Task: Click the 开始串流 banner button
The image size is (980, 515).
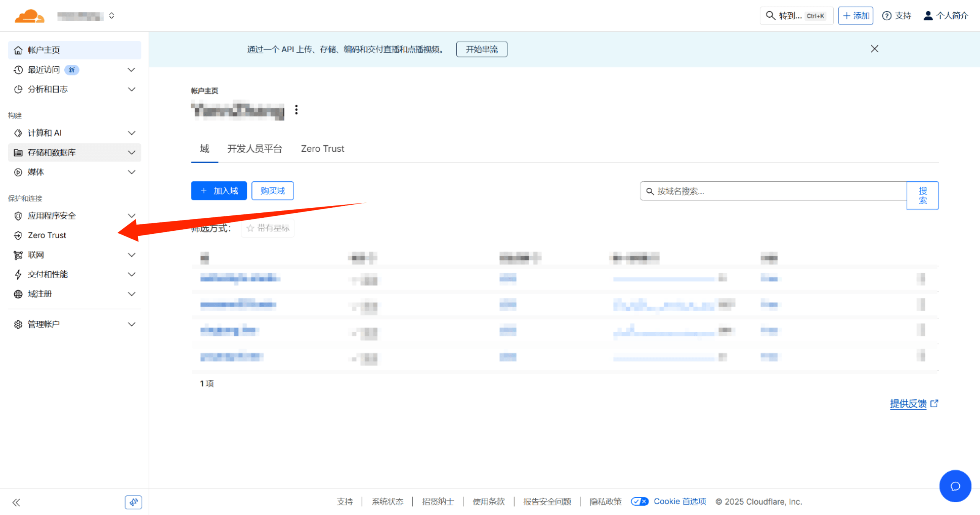Action: [482, 49]
